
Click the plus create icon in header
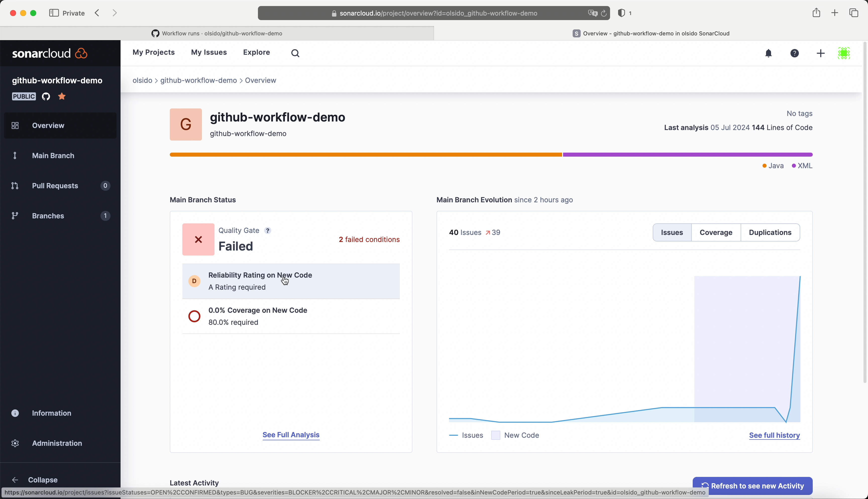[x=820, y=53]
